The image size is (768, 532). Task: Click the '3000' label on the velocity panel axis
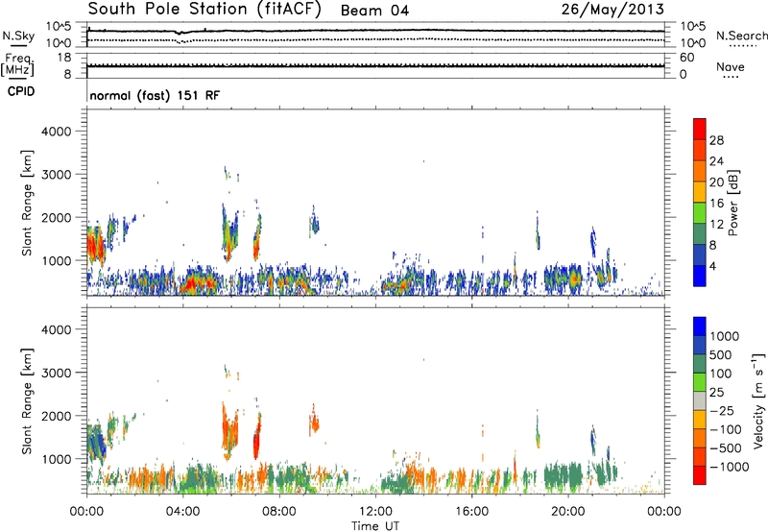click(57, 373)
